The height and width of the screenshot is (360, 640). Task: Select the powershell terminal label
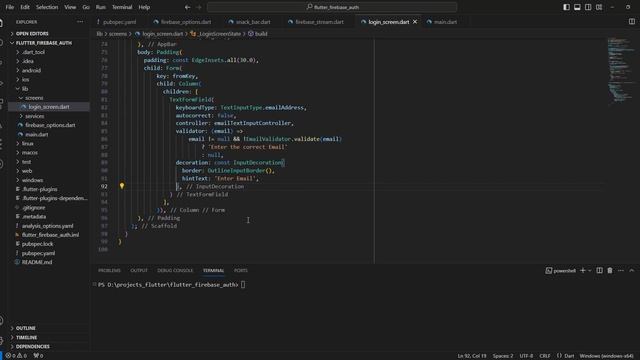(561, 270)
